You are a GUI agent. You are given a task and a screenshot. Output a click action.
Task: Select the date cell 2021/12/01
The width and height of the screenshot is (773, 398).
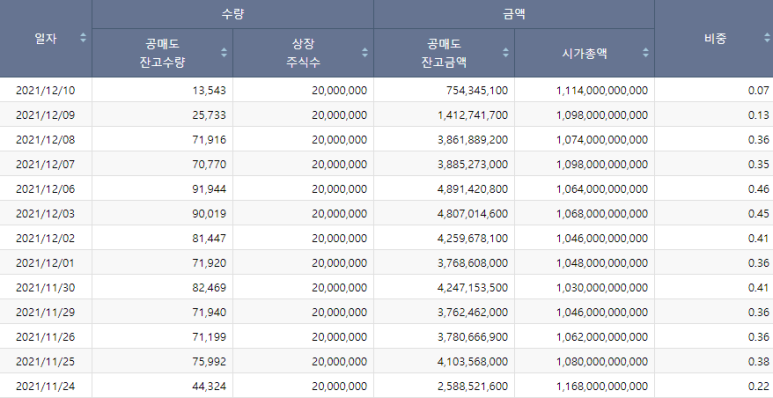pyautogui.click(x=45, y=263)
